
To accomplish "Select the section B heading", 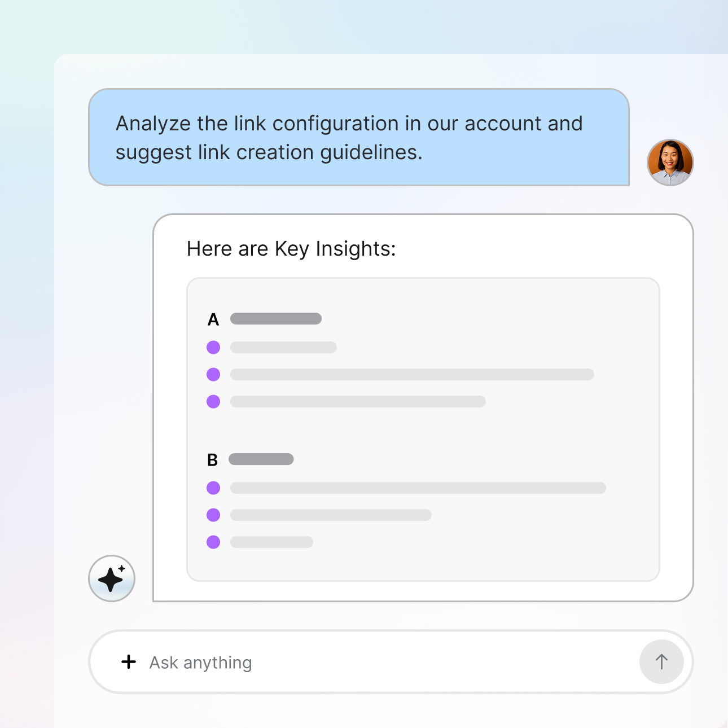I will (213, 460).
